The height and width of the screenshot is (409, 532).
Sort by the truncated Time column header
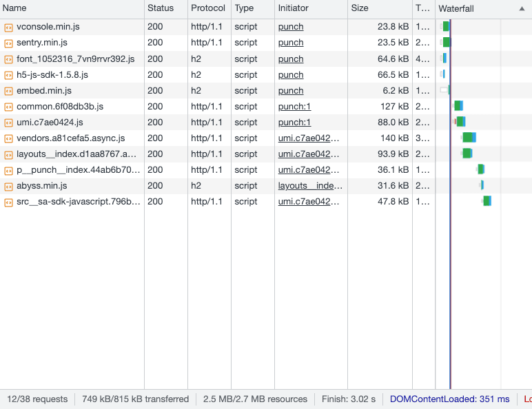click(422, 8)
